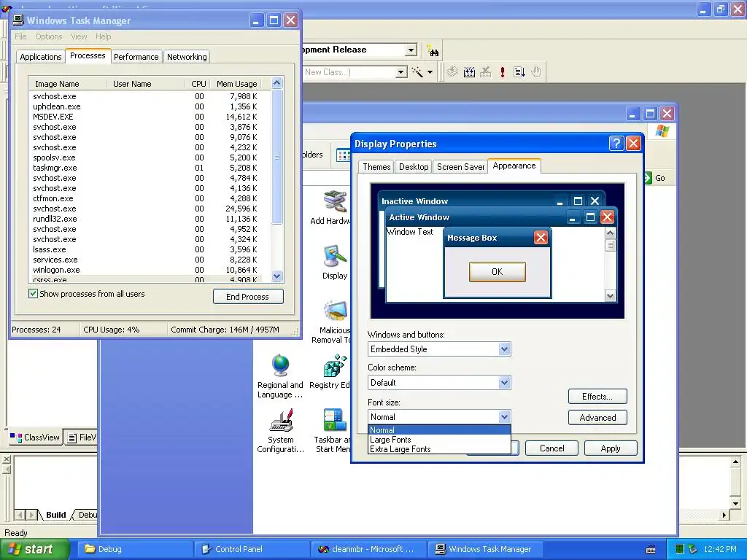Open the Task Manager File menu

coord(20,36)
